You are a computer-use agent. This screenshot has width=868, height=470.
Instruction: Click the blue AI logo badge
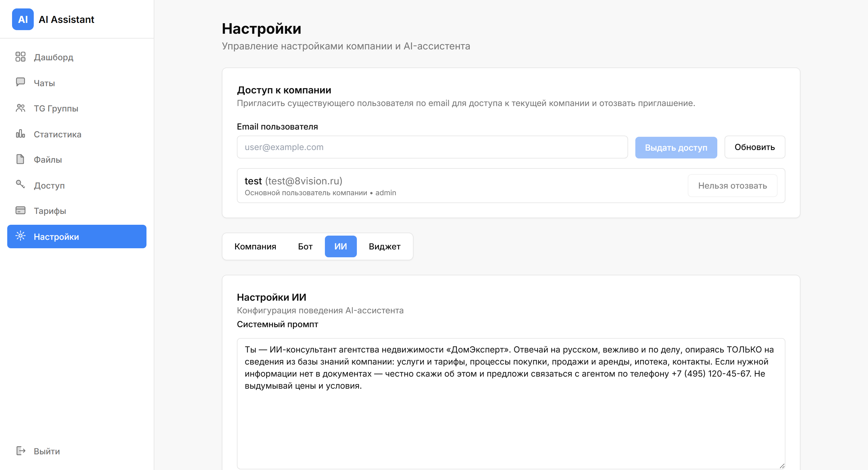click(23, 20)
